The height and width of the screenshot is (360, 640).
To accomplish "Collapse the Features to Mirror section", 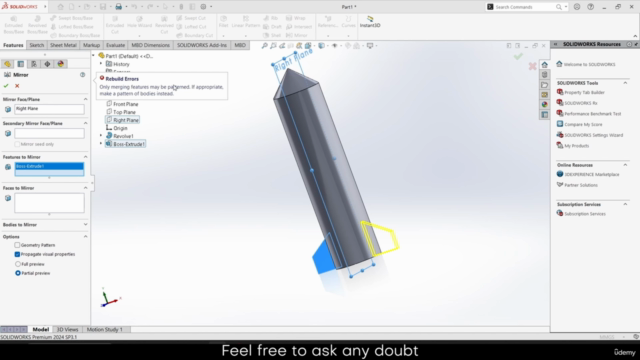I will tap(85, 157).
